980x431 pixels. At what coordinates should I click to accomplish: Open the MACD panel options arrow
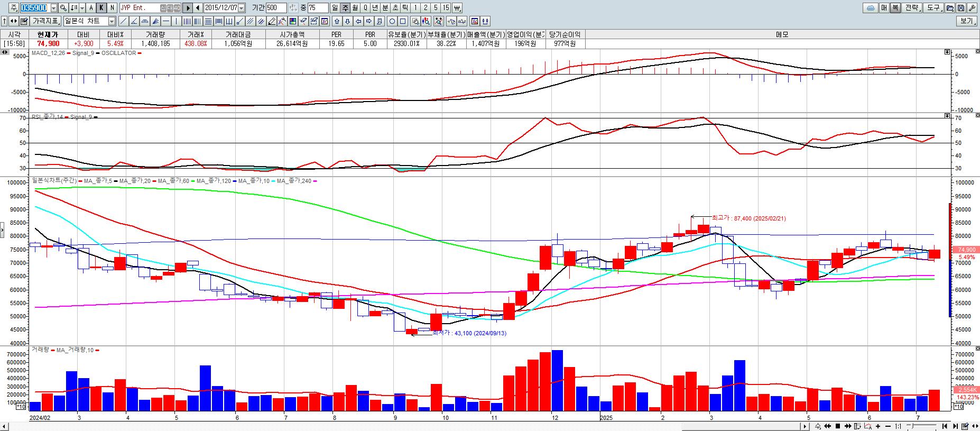(947, 52)
